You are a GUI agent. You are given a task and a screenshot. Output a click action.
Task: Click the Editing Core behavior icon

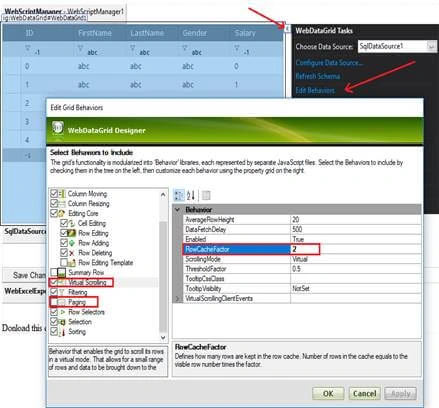pos(62,213)
